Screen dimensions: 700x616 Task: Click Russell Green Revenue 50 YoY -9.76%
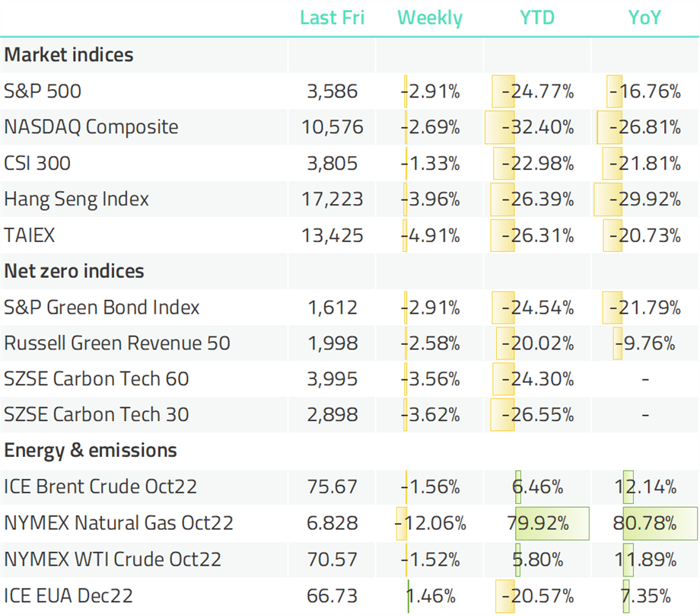[645, 343]
